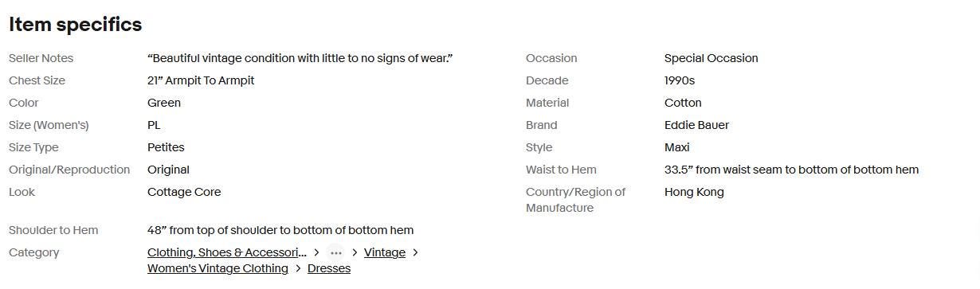Click the Cottage Core look value
This screenshot has width=980, height=289.
pyautogui.click(x=184, y=192)
